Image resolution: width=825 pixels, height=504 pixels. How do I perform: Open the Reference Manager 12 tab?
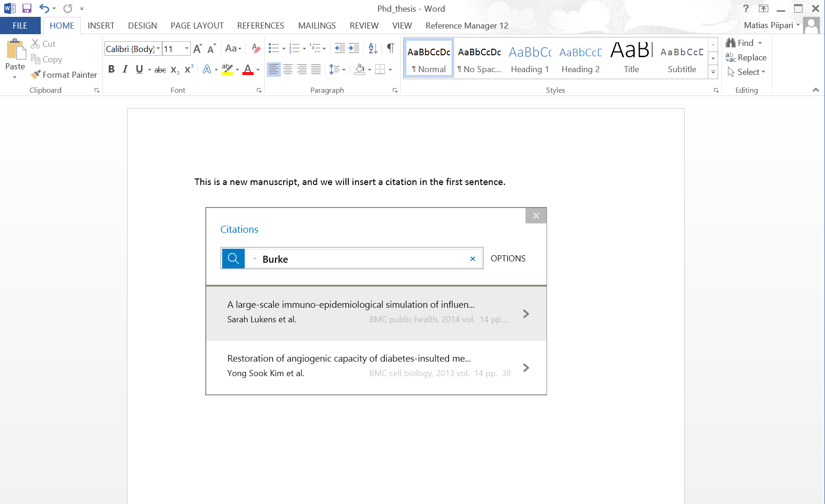[x=467, y=26]
